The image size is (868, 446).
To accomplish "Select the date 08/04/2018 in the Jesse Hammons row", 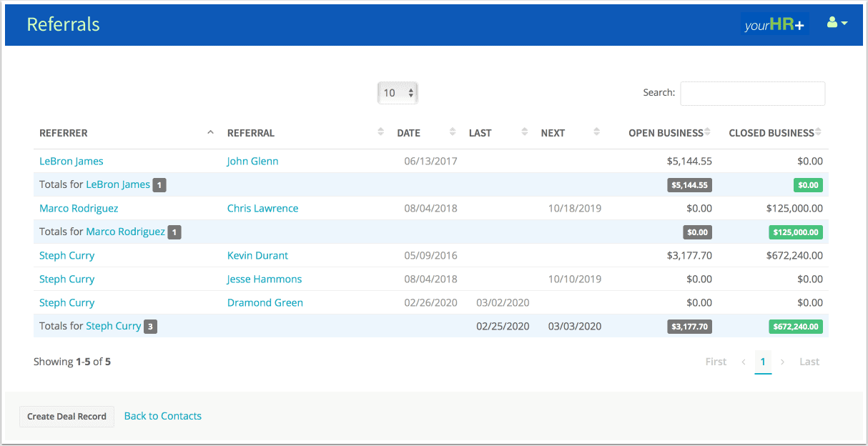I will click(x=430, y=279).
